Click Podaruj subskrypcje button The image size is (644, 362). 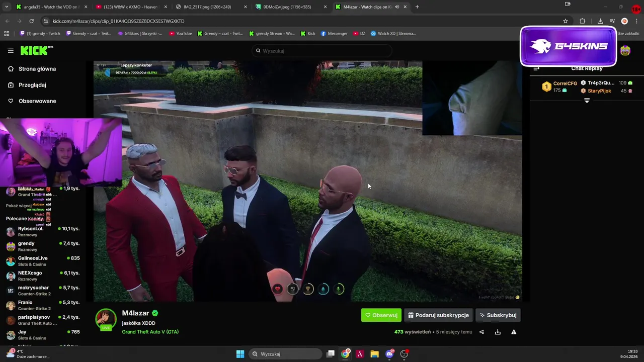(438, 315)
